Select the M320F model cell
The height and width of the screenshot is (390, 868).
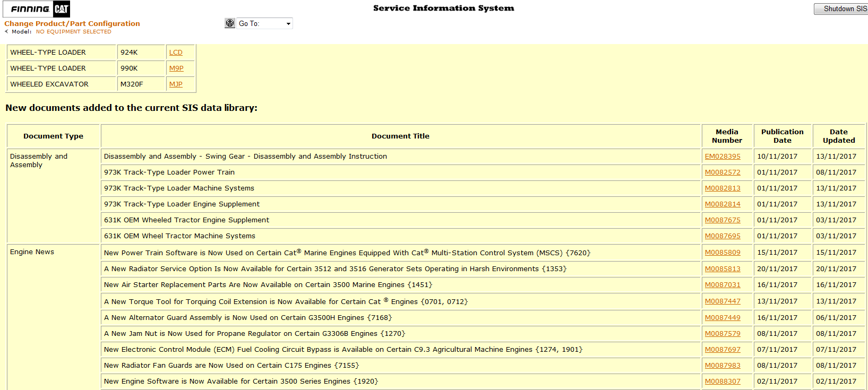(x=141, y=84)
